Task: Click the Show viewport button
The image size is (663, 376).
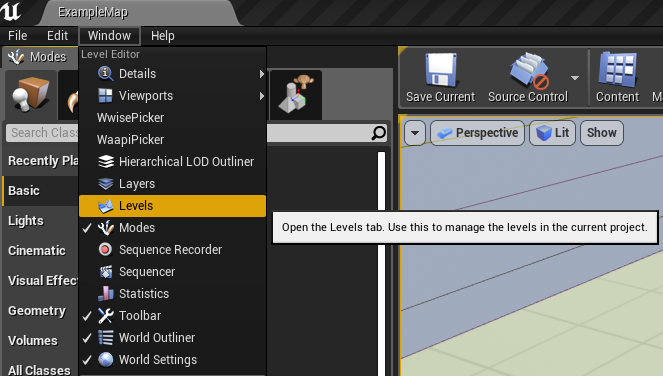Action: coord(602,133)
